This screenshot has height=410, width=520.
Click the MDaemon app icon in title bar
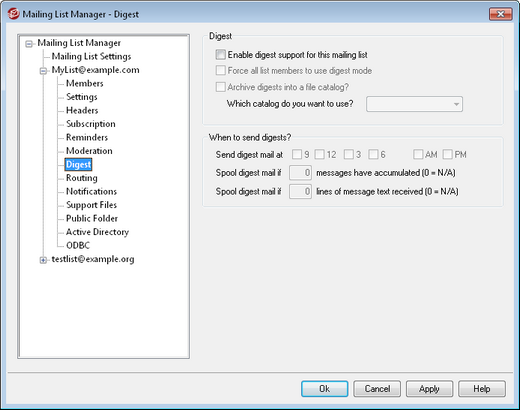point(13,14)
